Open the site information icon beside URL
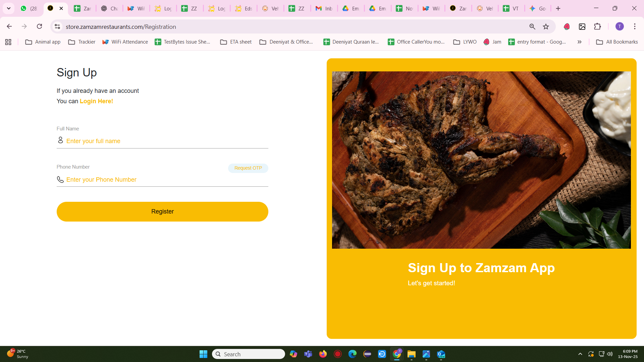The width and height of the screenshot is (644, 362). pos(57,26)
